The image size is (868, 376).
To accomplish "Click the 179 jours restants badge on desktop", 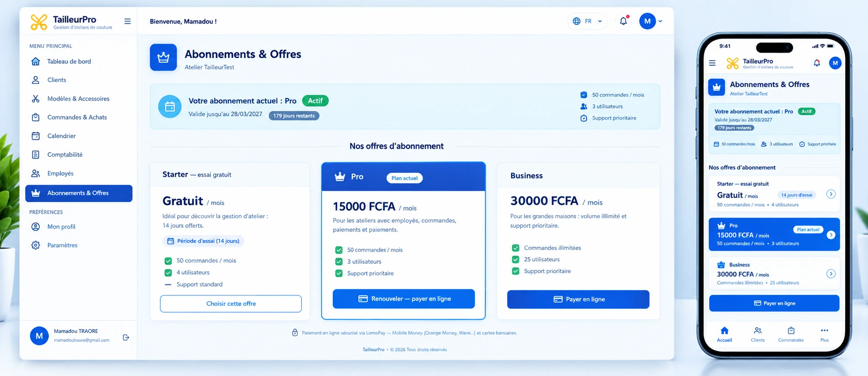I will [294, 116].
